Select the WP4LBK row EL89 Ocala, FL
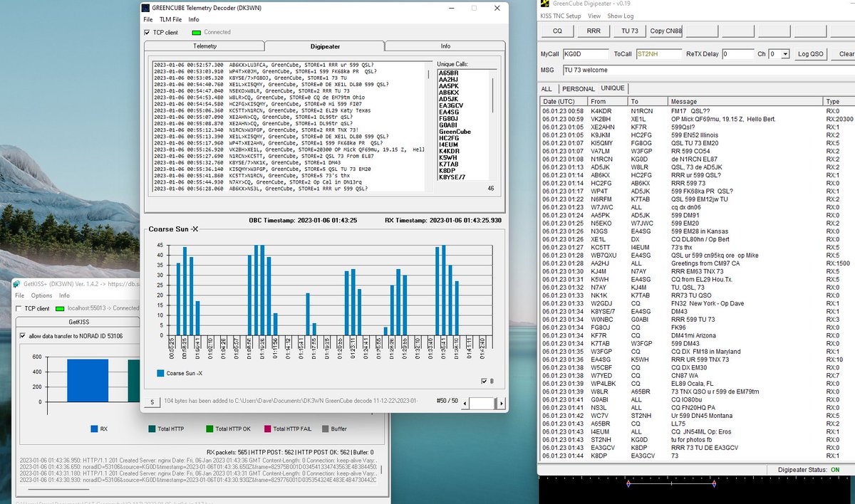The height and width of the screenshot is (504, 855). (698, 383)
